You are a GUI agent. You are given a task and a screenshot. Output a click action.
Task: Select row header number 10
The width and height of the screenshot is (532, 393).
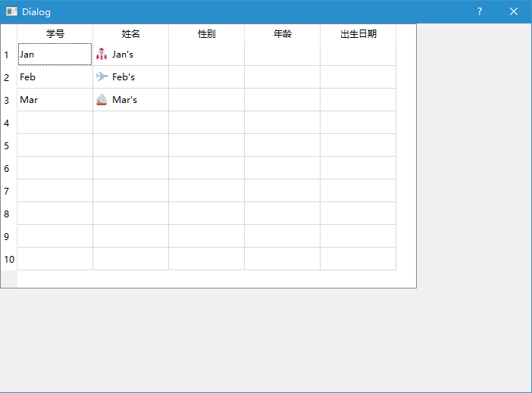[9, 259]
